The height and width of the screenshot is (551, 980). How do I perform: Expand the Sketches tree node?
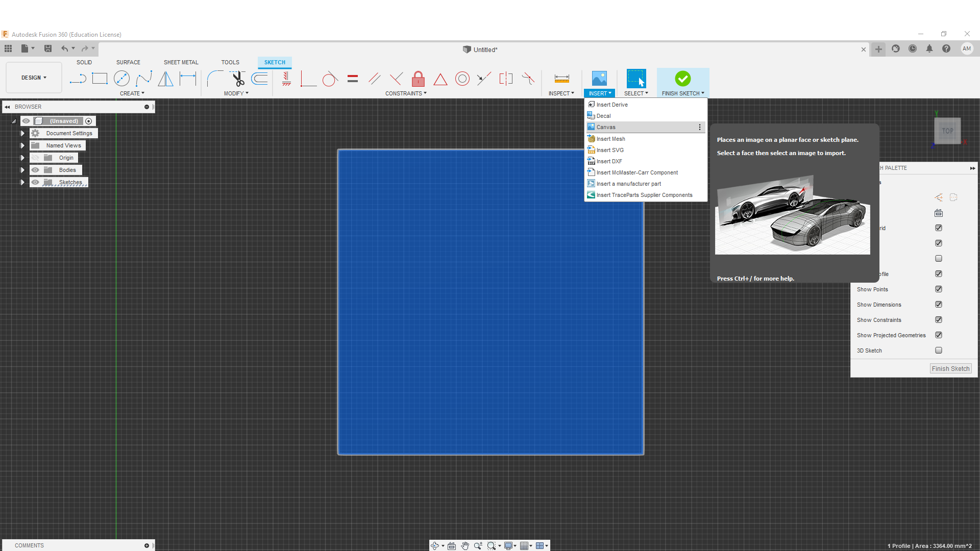[x=22, y=182]
